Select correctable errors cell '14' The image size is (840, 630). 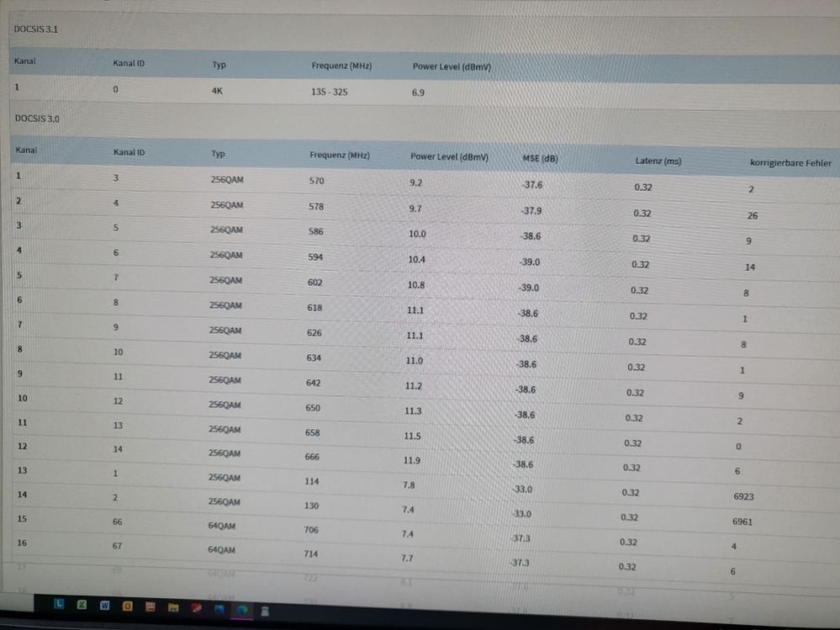coord(750,267)
